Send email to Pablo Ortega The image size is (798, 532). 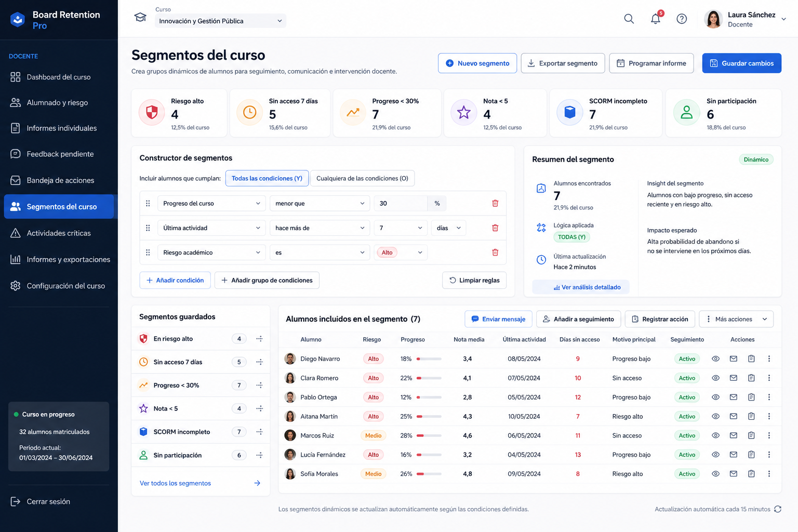point(734,397)
